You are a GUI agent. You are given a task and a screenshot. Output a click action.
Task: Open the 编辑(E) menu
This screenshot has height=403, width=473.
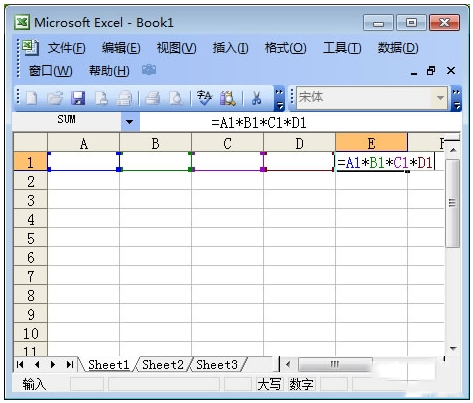coord(121,48)
